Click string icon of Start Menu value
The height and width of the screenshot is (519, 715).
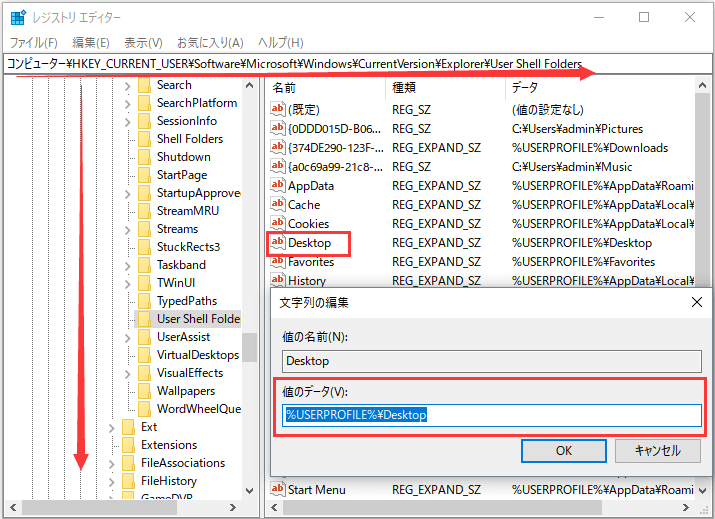pyautogui.click(x=277, y=489)
